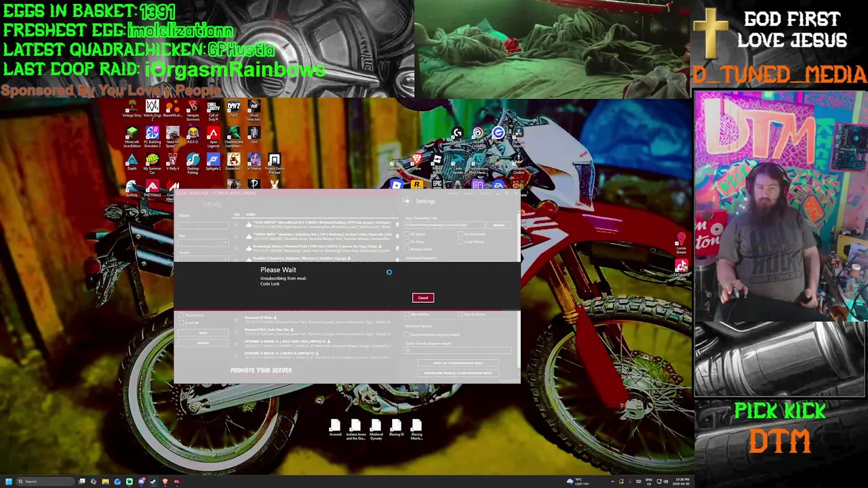Select the Brave browser desktop shortcut
This screenshot has width=868, height=488.
tap(417, 161)
